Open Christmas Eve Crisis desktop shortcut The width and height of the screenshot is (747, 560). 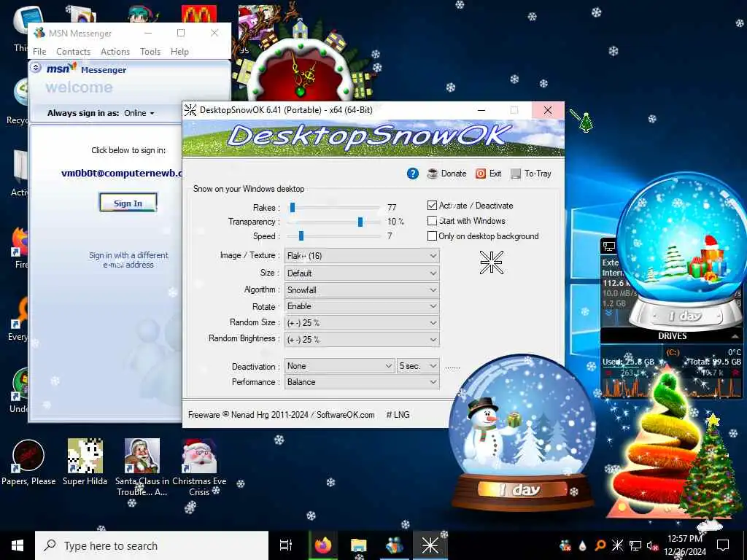point(199,467)
